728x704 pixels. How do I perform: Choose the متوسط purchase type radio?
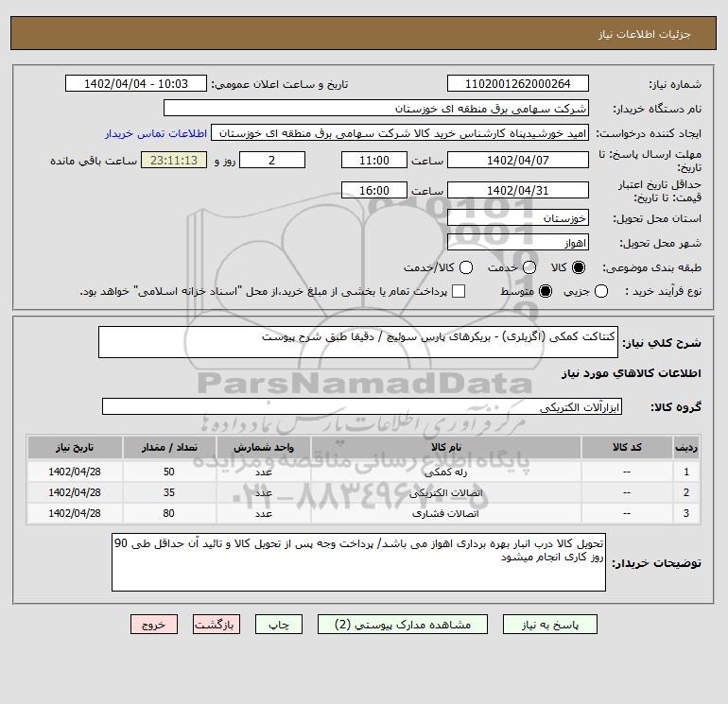coord(546,291)
